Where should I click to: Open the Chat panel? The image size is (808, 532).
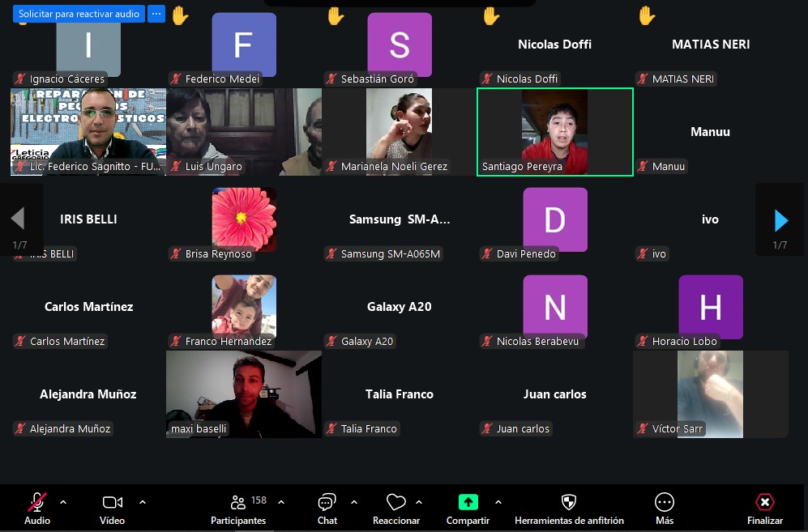[x=327, y=503]
